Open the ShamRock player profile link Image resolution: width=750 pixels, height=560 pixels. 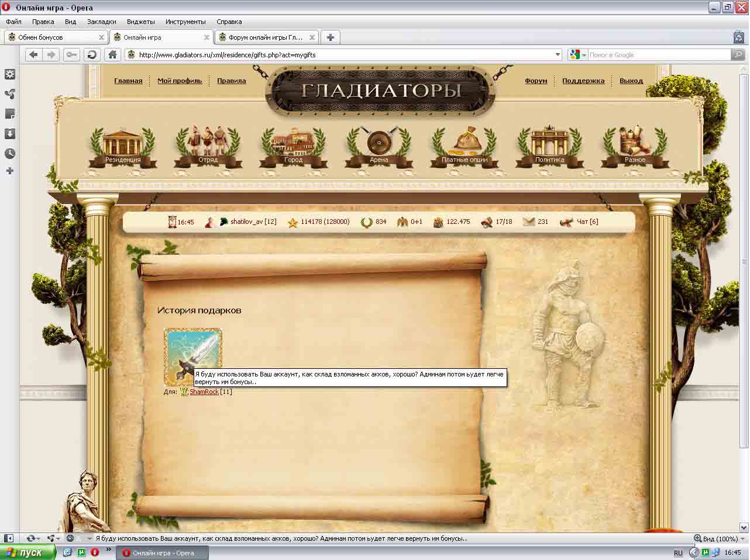click(204, 392)
